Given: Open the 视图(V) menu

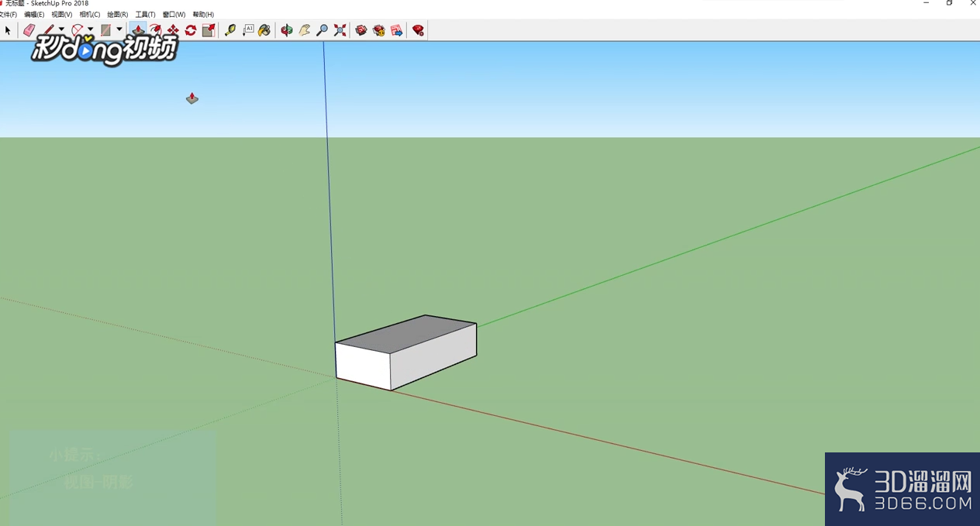Looking at the screenshot, I should pos(62,15).
